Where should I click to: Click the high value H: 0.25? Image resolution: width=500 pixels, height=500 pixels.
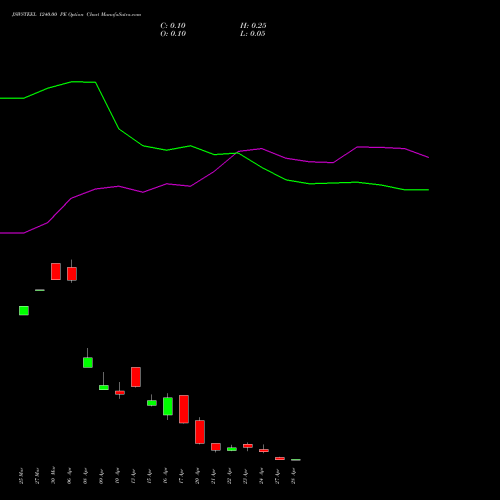pos(253,26)
